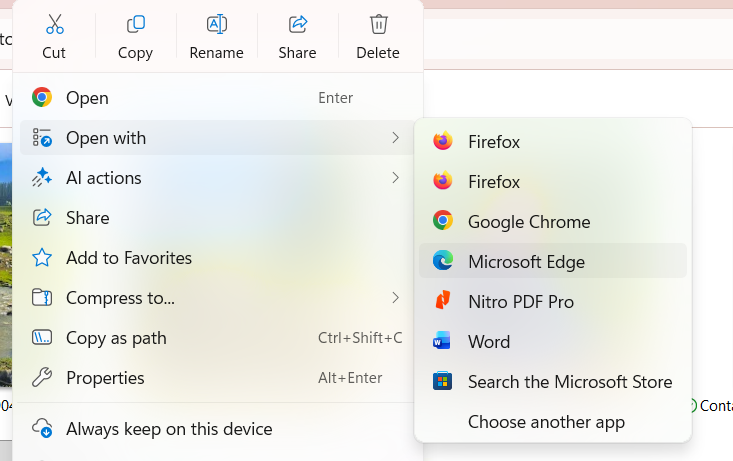733x461 pixels.
Task: Expand the AI actions submenu chevron
Action: pos(395,178)
